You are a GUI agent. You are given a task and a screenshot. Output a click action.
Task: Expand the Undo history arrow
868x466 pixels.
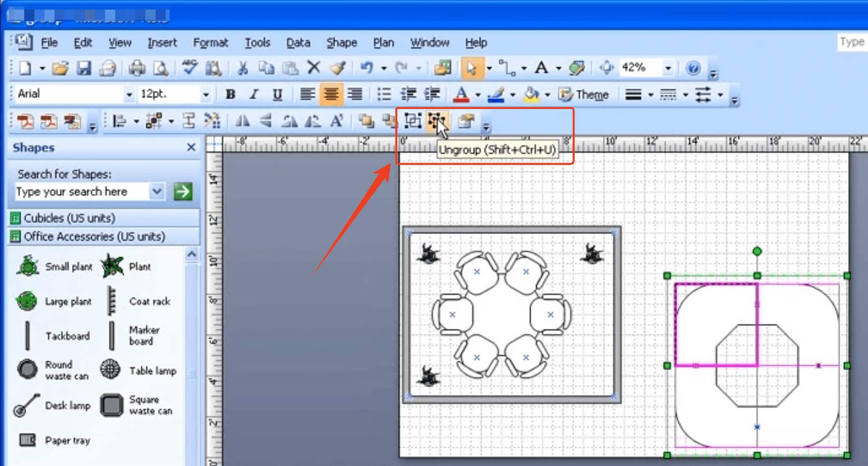tap(384, 68)
